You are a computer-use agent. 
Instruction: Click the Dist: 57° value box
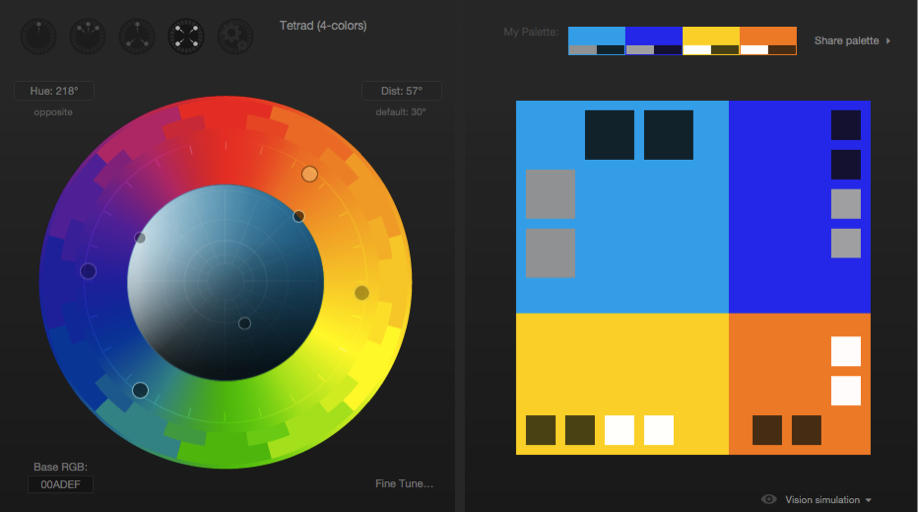coord(402,91)
